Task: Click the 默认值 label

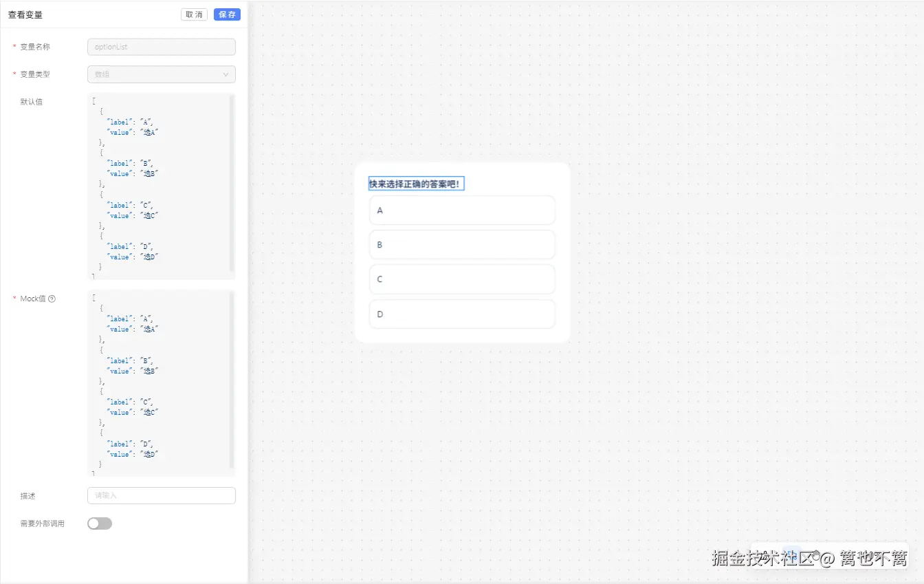Action: pyautogui.click(x=32, y=102)
